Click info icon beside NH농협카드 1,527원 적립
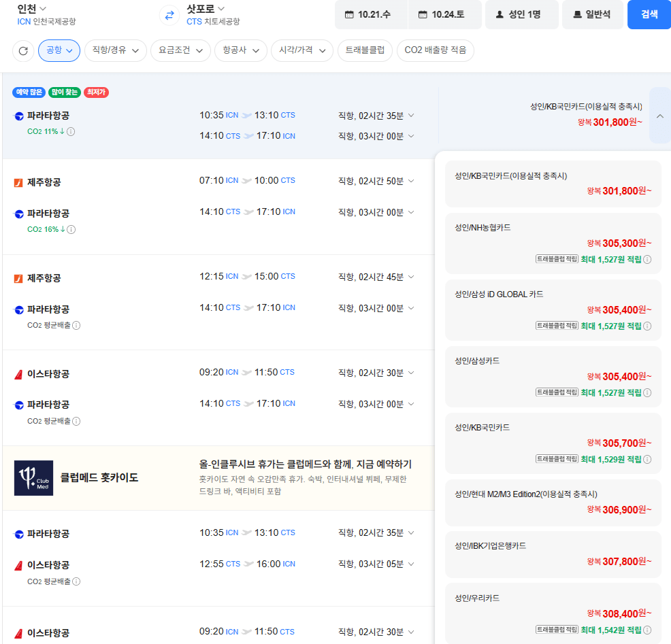 point(647,260)
